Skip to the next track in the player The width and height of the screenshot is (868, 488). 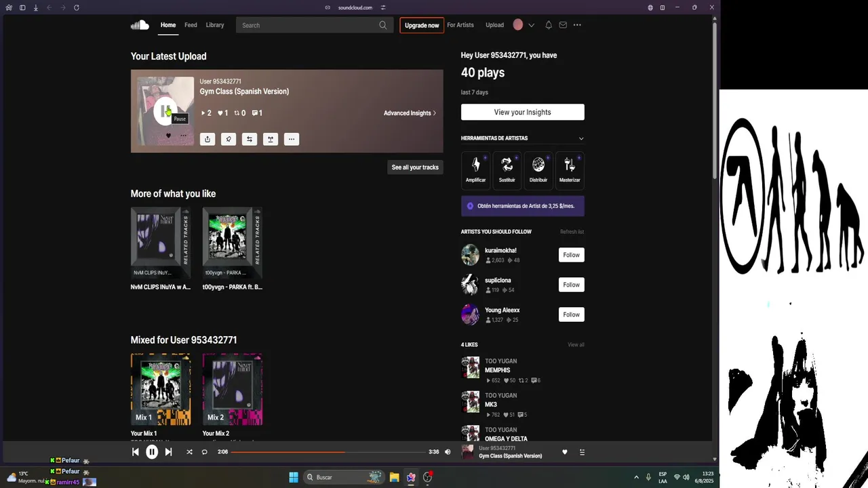(x=168, y=452)
